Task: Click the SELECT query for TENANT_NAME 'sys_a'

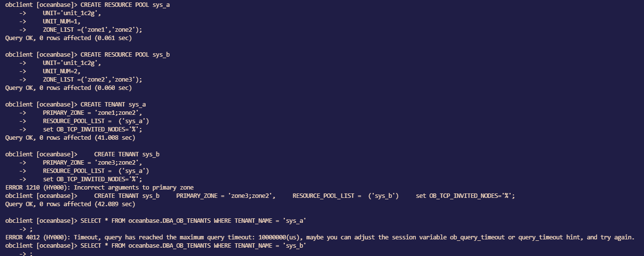Action: point(193,221)
